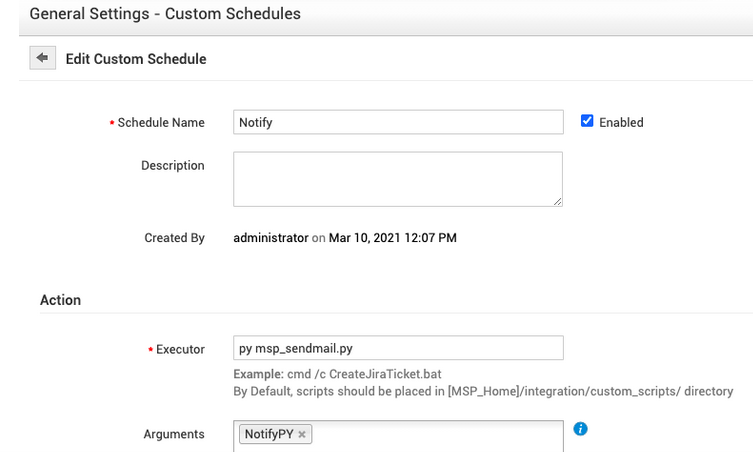Click the Action section heading
753x452 pixels.
click(60, 300)
